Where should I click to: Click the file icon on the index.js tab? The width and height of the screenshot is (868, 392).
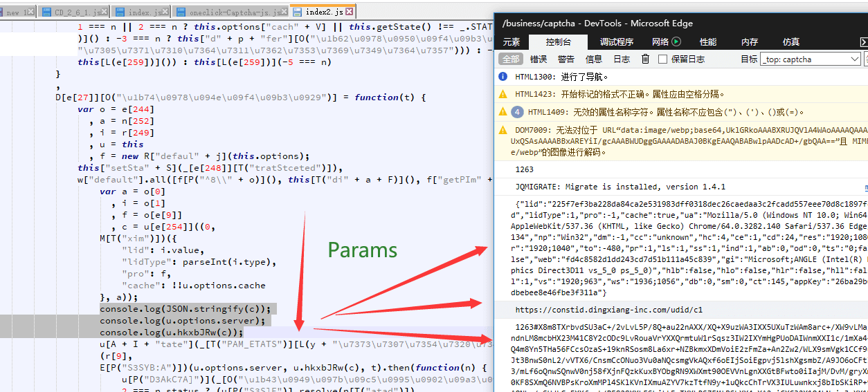120,12
